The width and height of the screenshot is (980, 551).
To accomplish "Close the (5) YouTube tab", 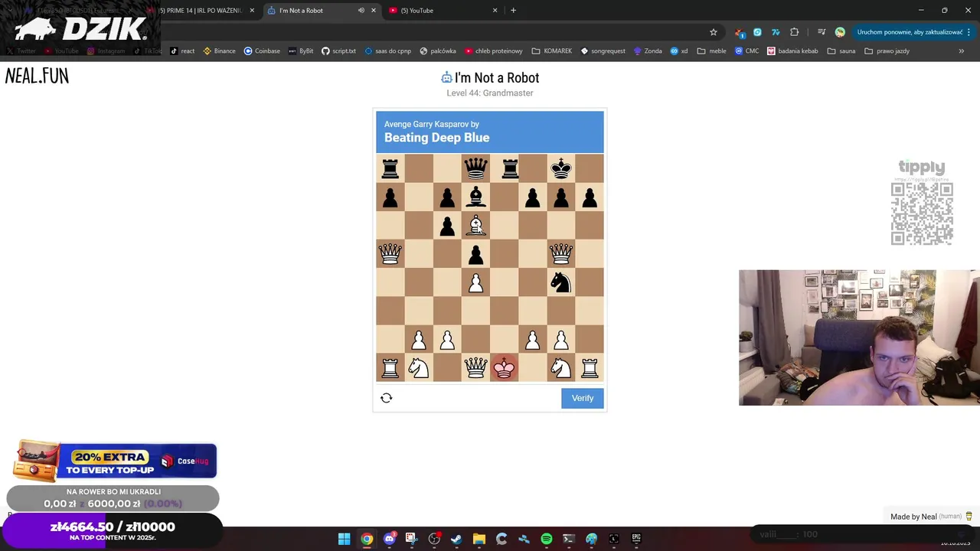I will [495, 11].
